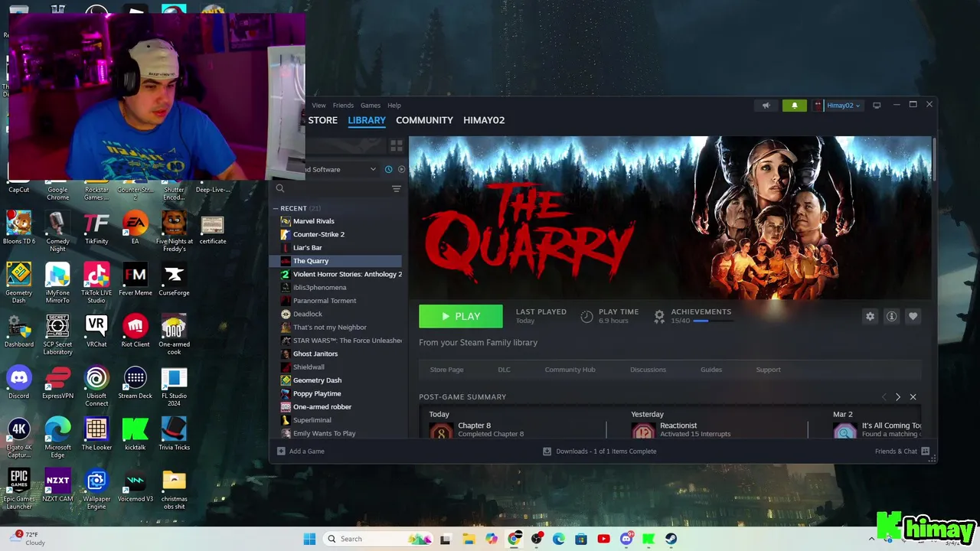This screenshot has height=551, width=980.
Task: Open Reactionist achievement thumbnail
Action: tap(643, 430)
